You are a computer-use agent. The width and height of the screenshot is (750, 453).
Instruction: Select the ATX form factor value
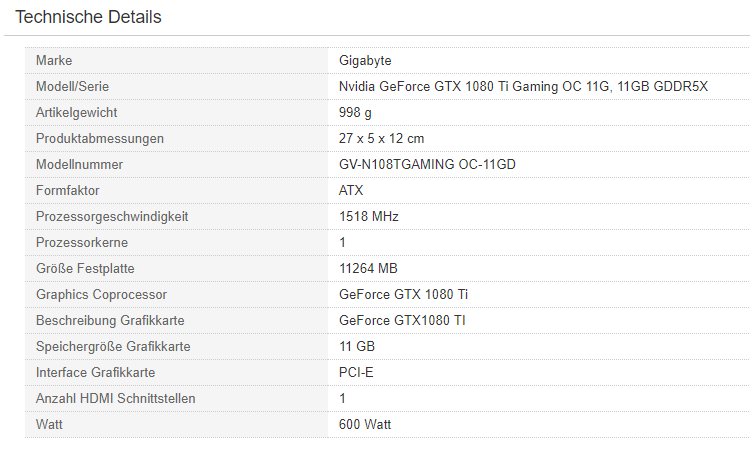click(x=351, y=190)
